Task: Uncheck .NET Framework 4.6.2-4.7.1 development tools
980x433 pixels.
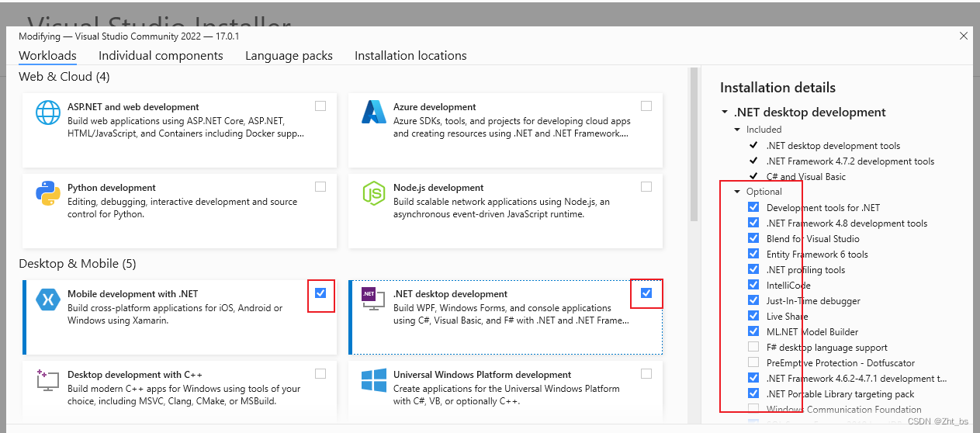Action: coord(753,378)
